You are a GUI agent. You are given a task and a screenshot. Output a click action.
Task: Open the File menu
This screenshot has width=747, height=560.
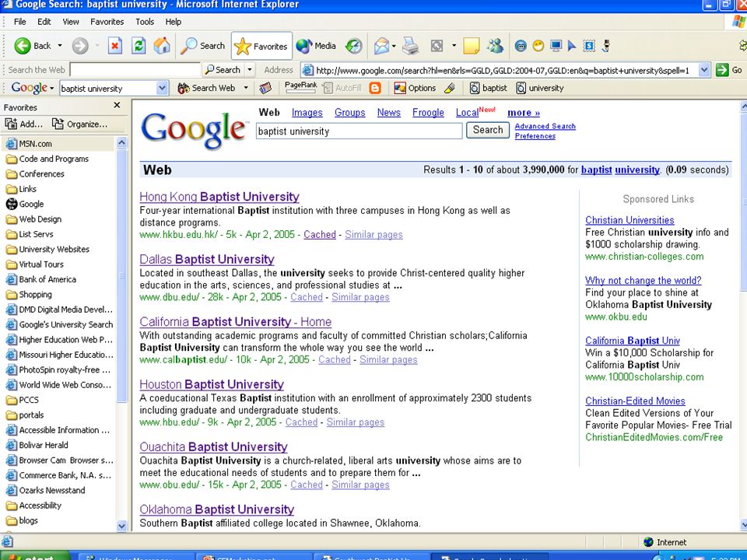point(20,22)
